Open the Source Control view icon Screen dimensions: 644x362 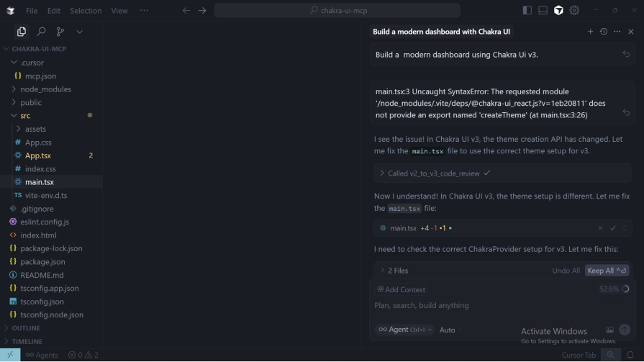click(60, 32)
